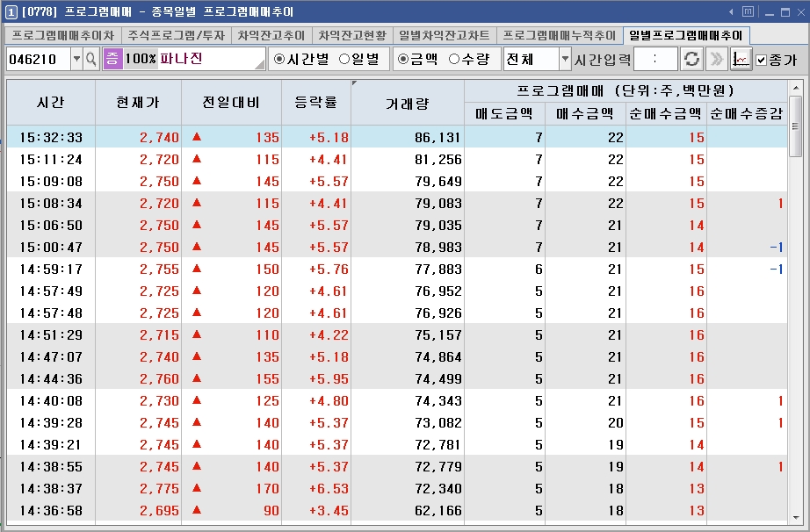The height and width of the screenshot is (532, 810).
Task: Click the 'm' window mode icon
Action: point(748,11)
